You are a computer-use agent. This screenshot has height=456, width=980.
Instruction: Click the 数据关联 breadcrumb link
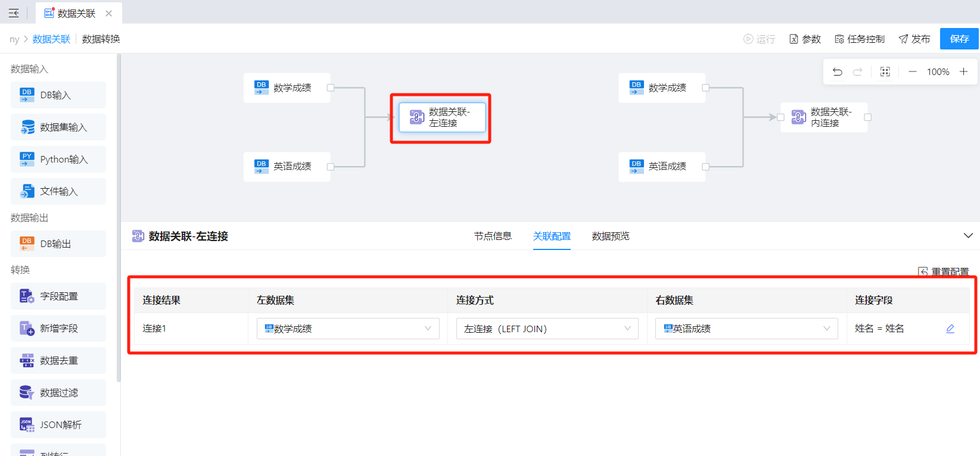click(51, 39)
